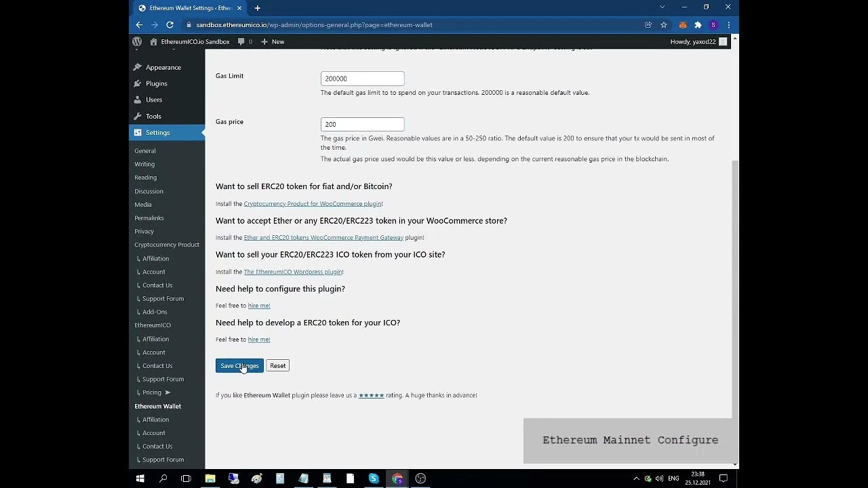
Task: Open the Chrome profile avatar
Action: pyautogui.click(x=713, y=25)
